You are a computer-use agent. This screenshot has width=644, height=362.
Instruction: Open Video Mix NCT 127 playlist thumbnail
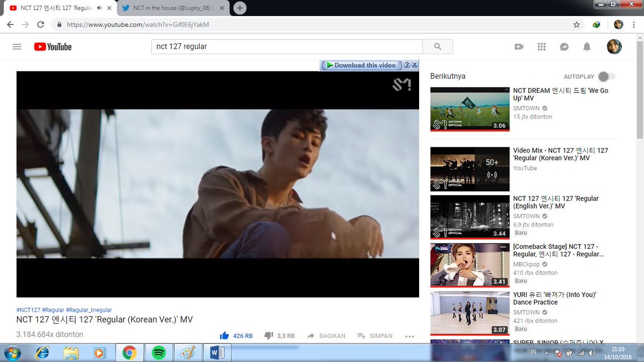pyautogui.click(x=470, y=169)
